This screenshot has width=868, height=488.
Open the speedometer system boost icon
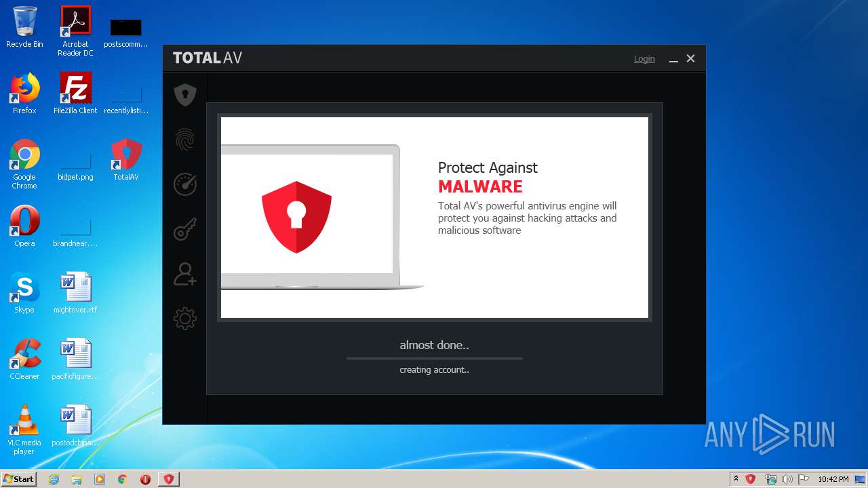[x=185, y=184]
